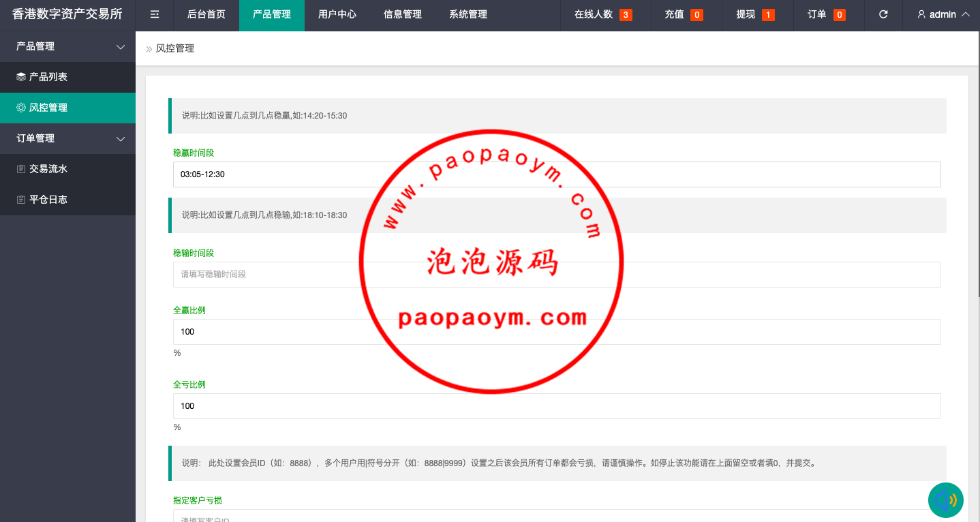Click the 产品列表 stack icon
Viewport: 980px width, 522px height.
21,77
